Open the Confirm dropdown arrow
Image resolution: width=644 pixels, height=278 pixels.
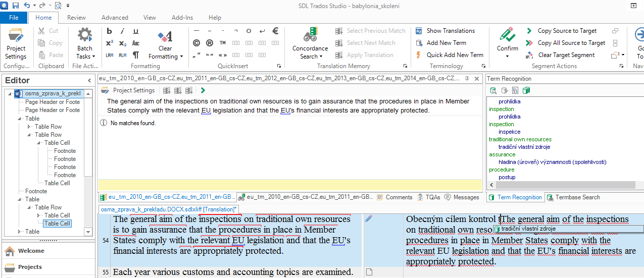click(x=507, y=56)
